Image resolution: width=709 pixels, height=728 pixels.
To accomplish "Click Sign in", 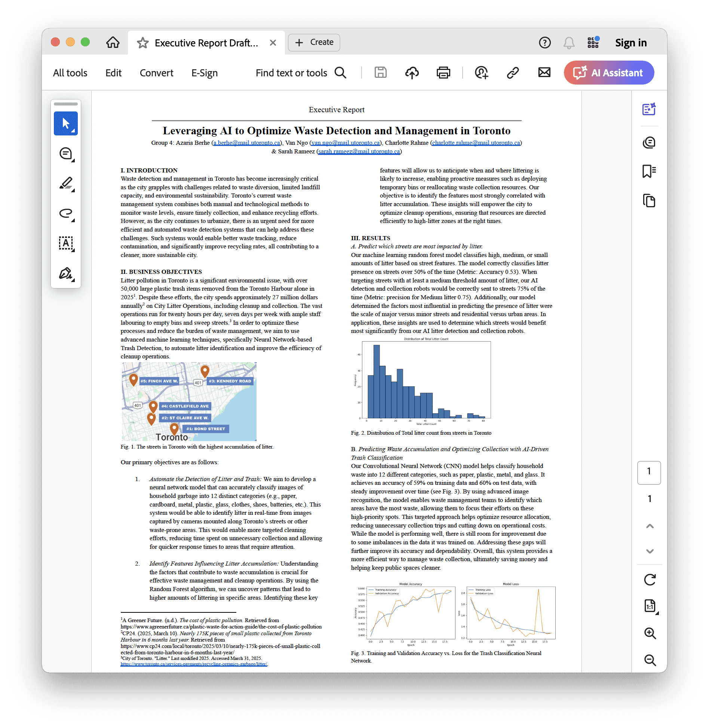I will pos(631,43).
